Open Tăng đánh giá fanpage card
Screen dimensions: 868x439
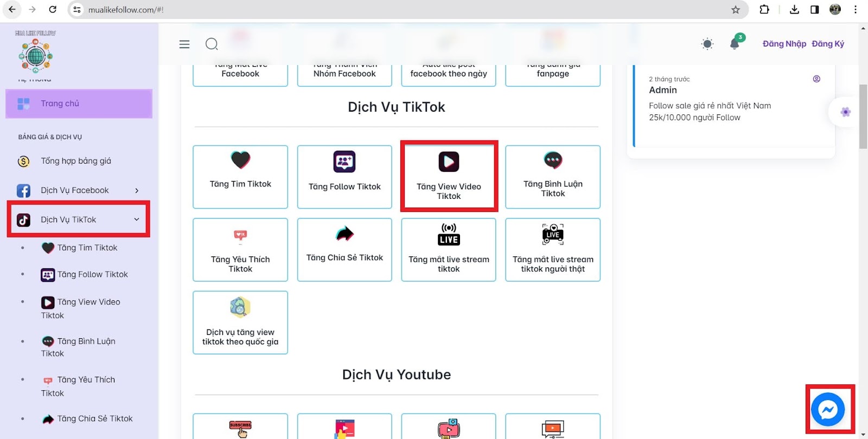(553, 74)
